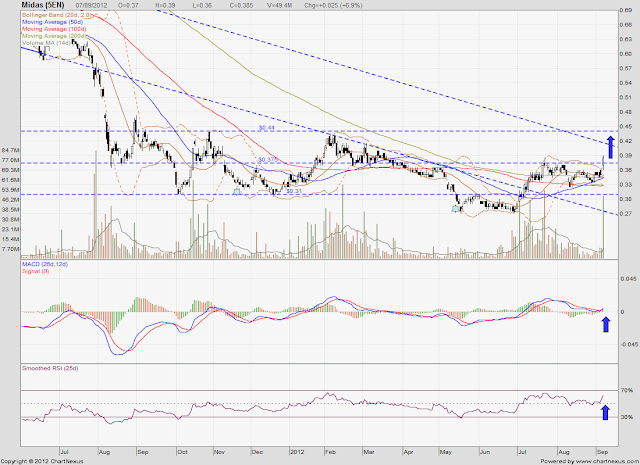
Task: Click the '-0.045' MACD axis value
Action: coord(628,344)
